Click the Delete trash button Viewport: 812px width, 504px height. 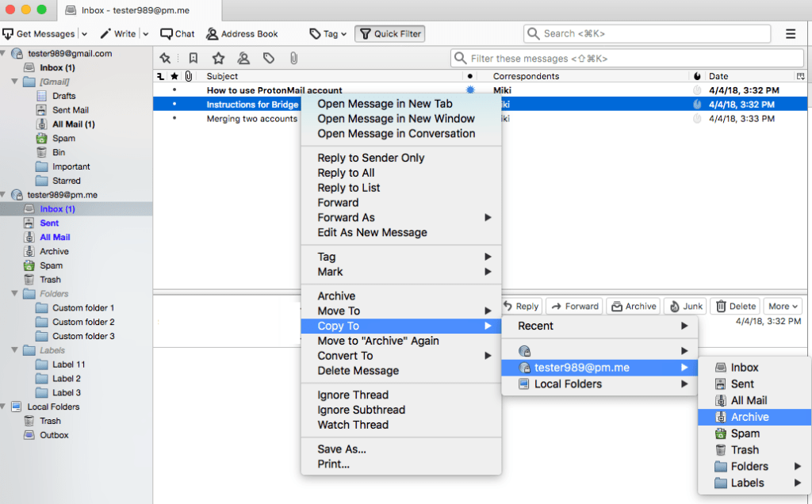point(735,307)
